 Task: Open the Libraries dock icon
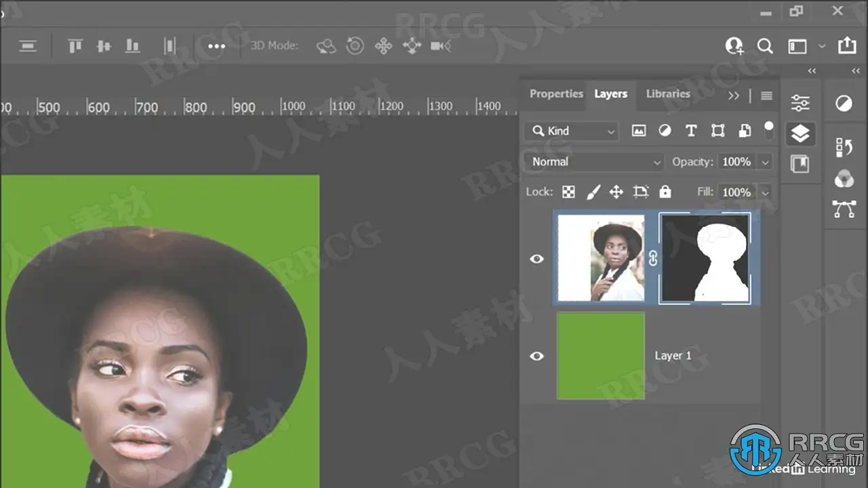coord(800,163)
